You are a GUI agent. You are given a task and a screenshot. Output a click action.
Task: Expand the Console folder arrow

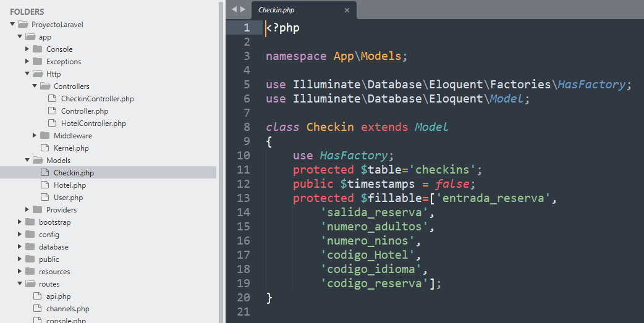(x=27, y=49)
